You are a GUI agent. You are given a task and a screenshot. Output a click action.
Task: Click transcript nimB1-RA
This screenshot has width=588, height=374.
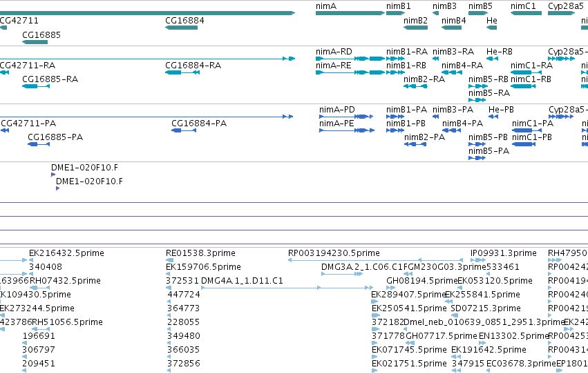tap(396, 59)
